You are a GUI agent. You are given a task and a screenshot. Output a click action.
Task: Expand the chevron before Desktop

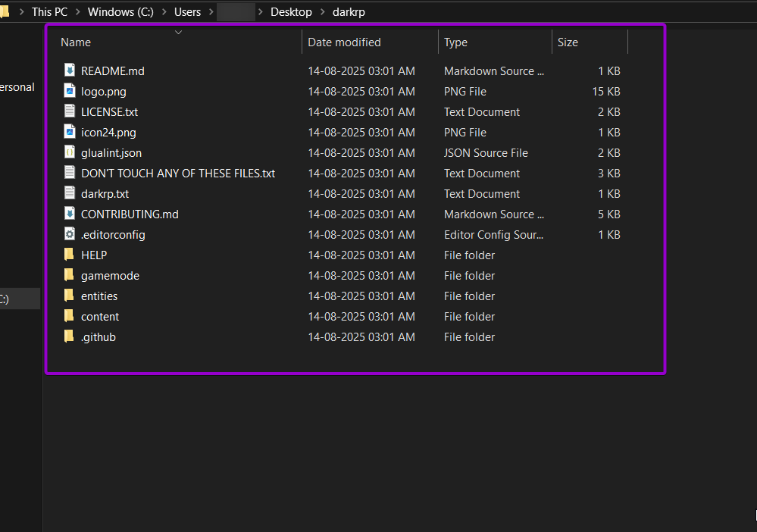[x=261, y=11]
